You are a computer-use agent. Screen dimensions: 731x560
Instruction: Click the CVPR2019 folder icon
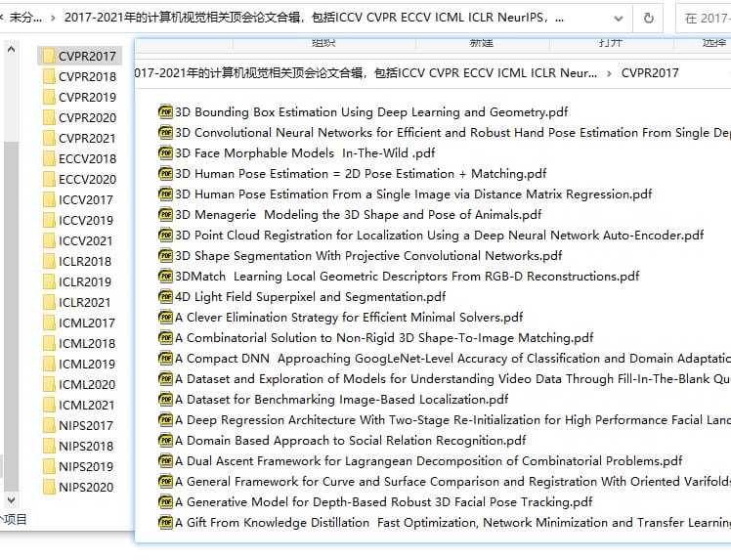pos(49,97)
